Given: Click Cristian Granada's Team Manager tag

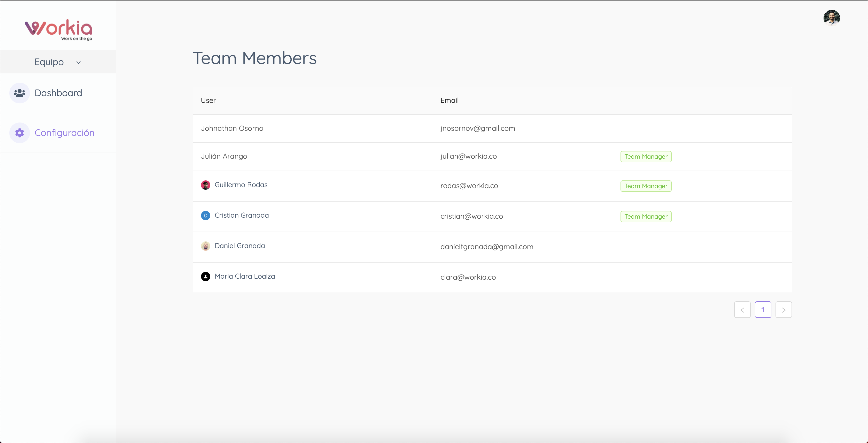Looking at the screenshot, I should pos(646,216).
